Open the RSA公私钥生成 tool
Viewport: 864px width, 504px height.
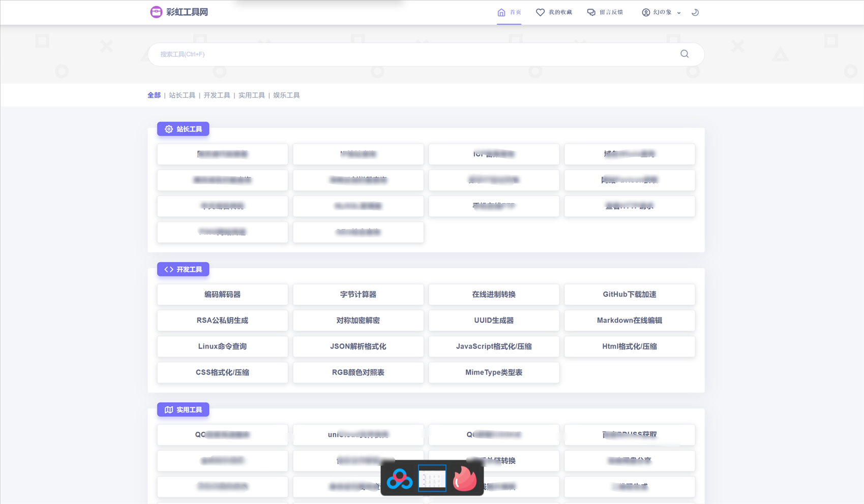tap(222, 321)
